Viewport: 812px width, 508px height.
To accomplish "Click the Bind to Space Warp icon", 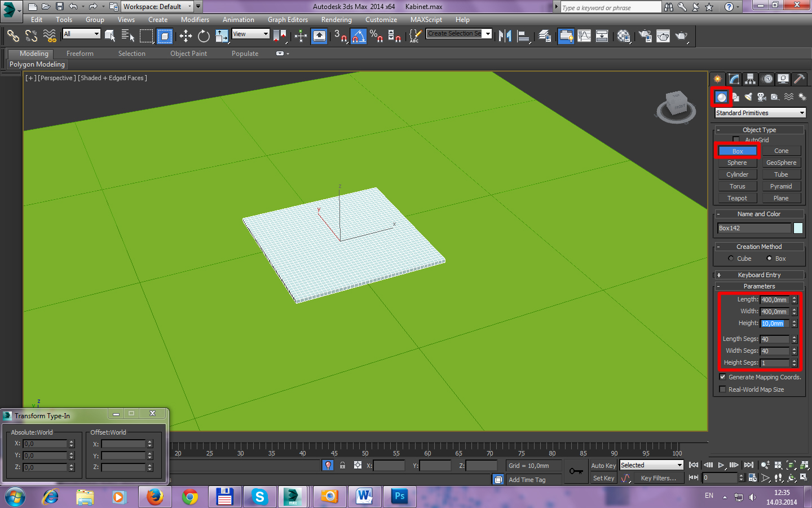I will (x=50, y=36).
